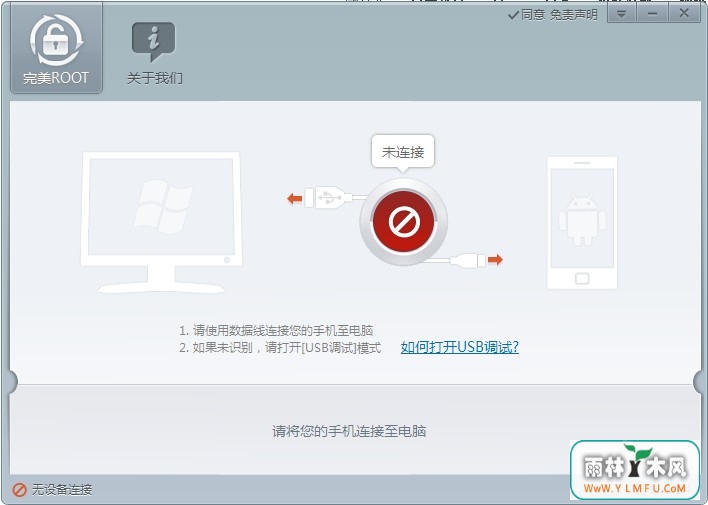Click the 无设备连接 status text
708x505 pixels.
[62, 490]
